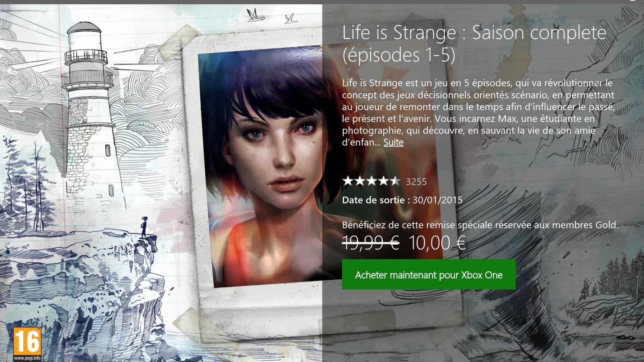
Task: Click the Date de sortie release date
Action: [402, 200]
